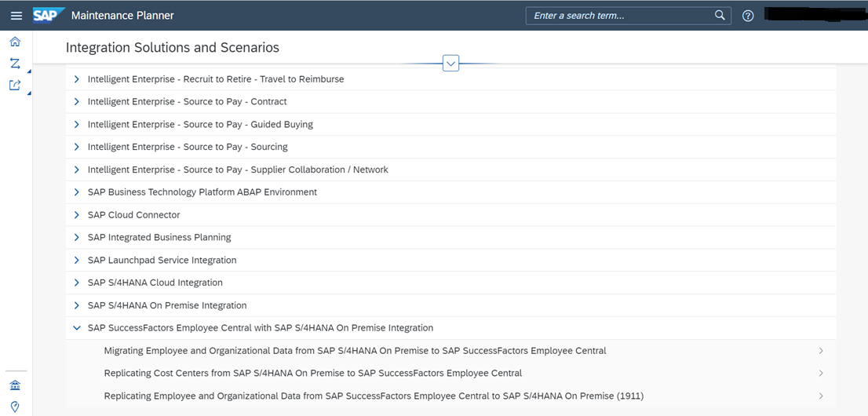Open the hamburger navigation menu
Screen dimensions: 868x416
16,16
